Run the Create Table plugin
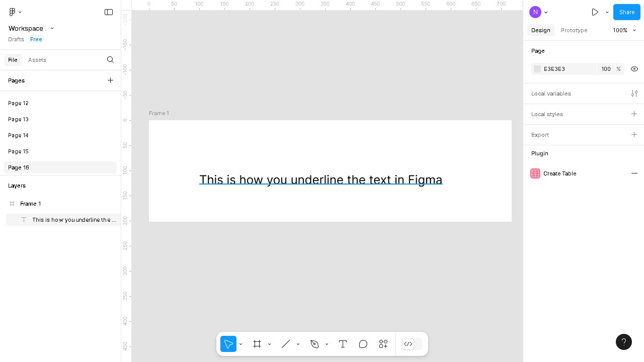The width and height of the screenshot is (644, 362). click(x=559, y=173)
